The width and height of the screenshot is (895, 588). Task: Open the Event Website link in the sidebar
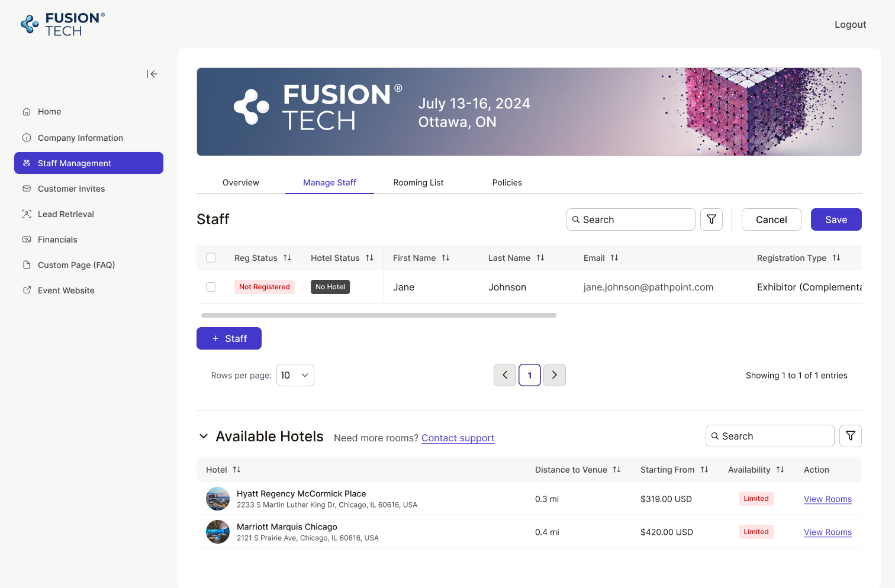(x=89, y=290)
